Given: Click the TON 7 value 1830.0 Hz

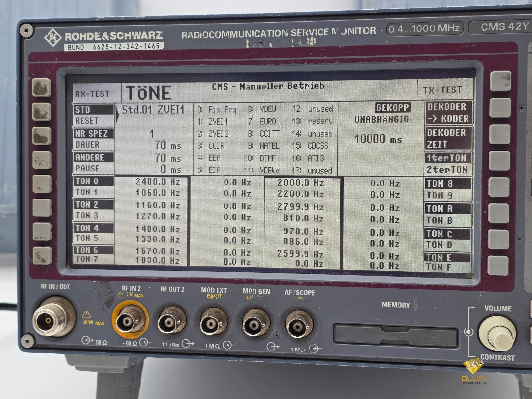Looking at the screenshot, I should (x=158, y=261).
